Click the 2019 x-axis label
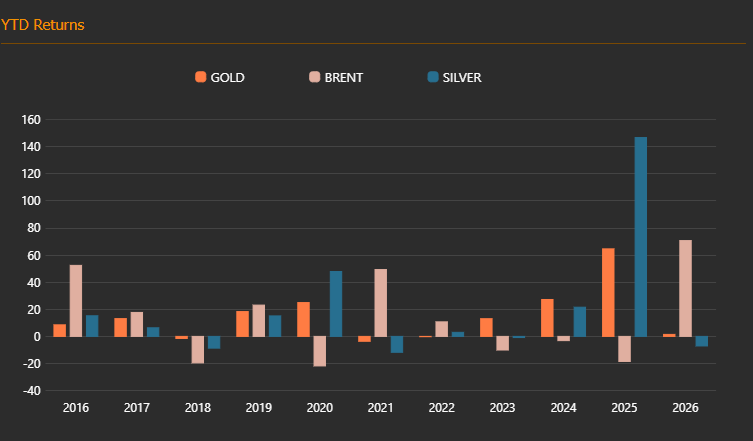The height and width of the screenshot is (441, 753). (x=259, y=408)
